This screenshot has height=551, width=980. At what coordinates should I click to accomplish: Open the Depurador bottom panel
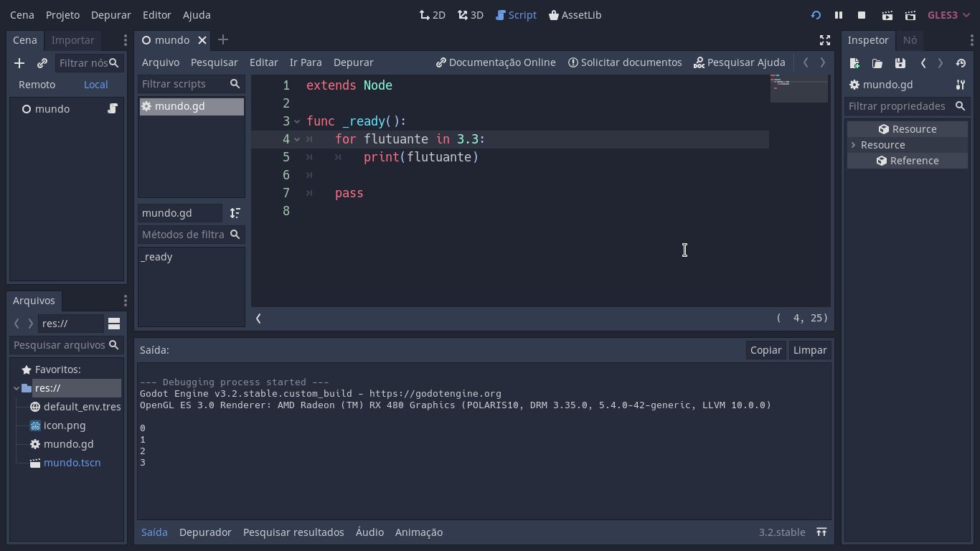205,532
